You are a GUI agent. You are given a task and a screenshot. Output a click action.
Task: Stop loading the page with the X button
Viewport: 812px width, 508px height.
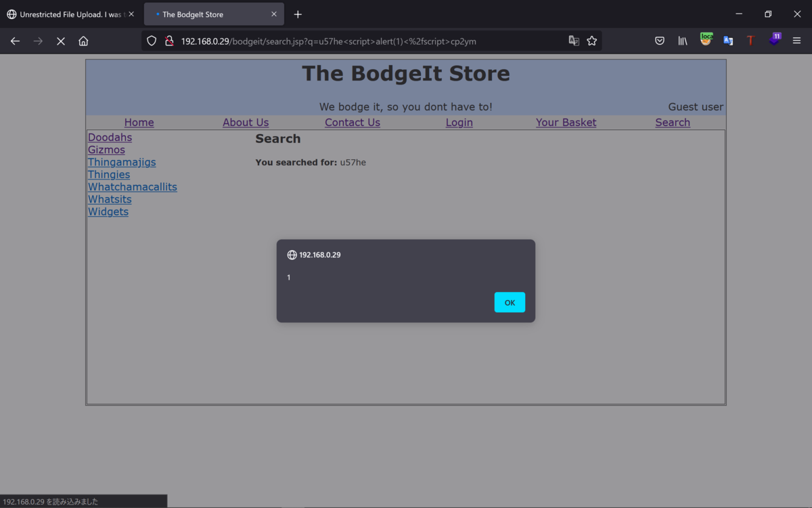60,41
